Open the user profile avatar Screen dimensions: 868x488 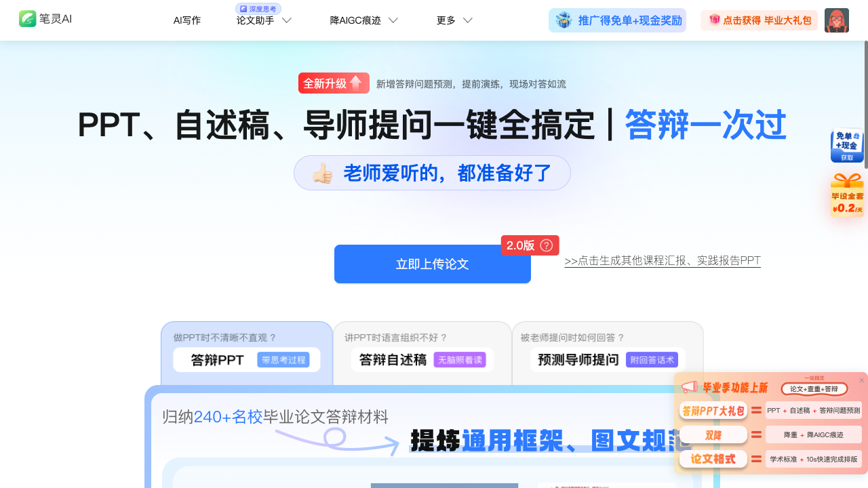point(837,20)
